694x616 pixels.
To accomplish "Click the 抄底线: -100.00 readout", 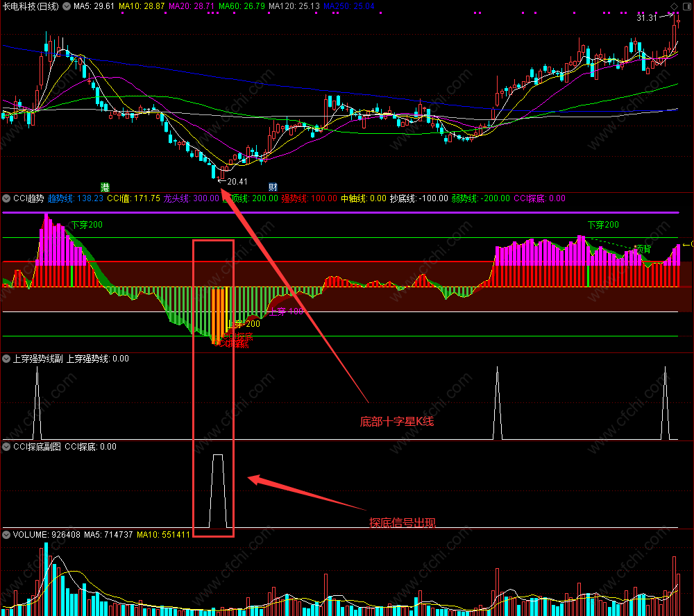I will (x=418, y=198).
